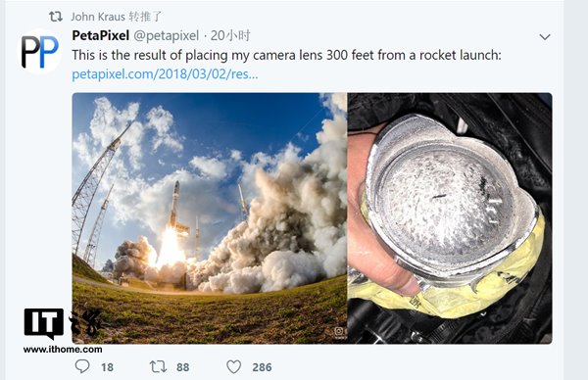This screenshot has width=588, height=380.
Task: View the damaged camera lens photo
Action: click(x=450, y=218)
